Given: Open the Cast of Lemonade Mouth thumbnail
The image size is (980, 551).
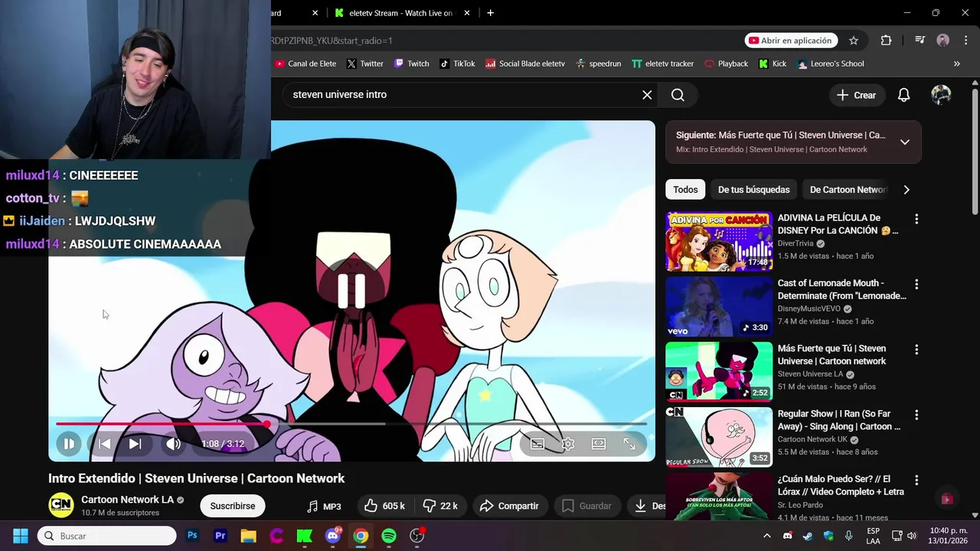Looking at the screenshot, I should [719, 307].
